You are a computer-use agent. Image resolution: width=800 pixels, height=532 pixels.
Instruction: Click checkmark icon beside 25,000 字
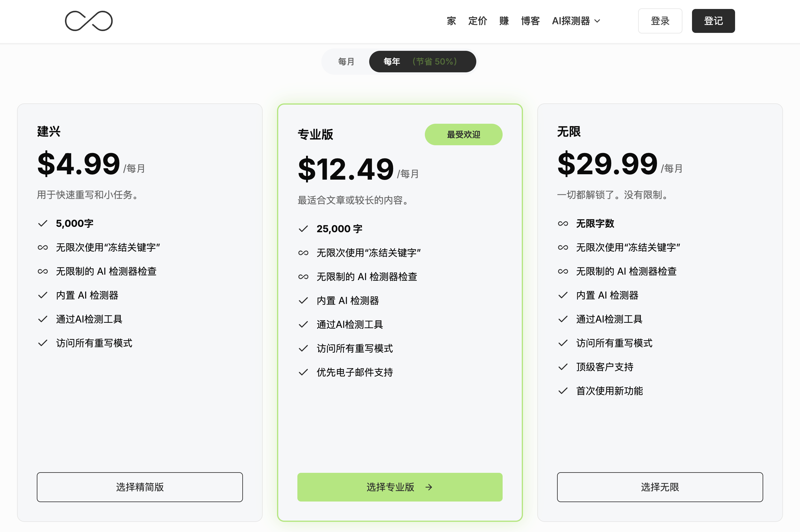(x=303, y=229)
